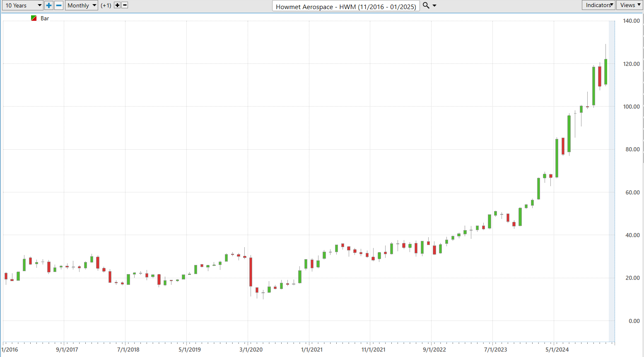Click the Bar legend label
The height and width of the screenshot is (357, 644).
45,18
